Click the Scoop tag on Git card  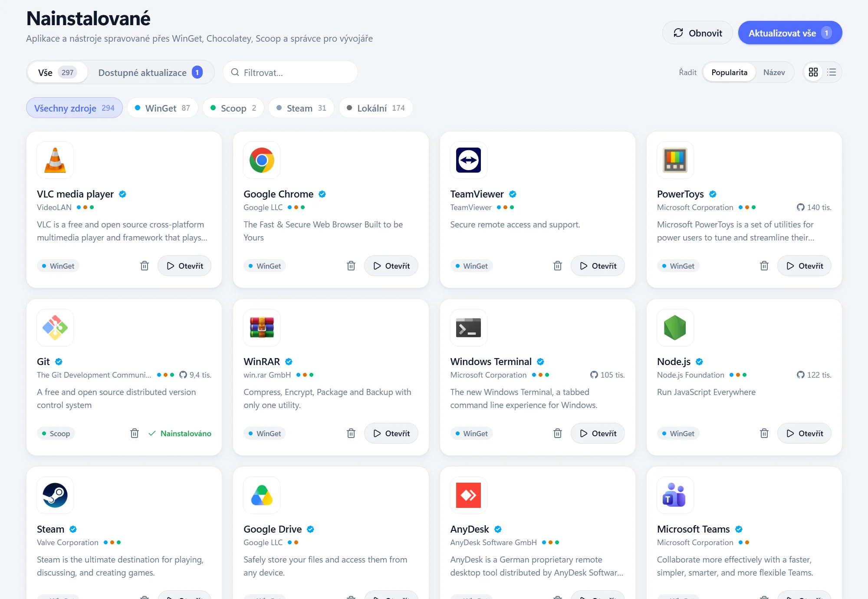(x=56, y=433)
